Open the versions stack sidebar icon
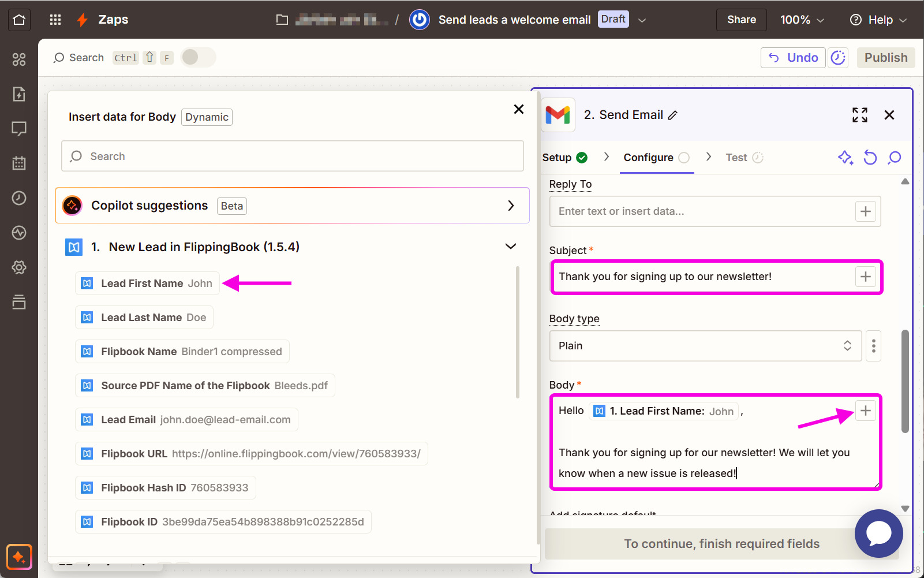Image resolution: width=924 pixels, height=578 pixels. point(19,302)
